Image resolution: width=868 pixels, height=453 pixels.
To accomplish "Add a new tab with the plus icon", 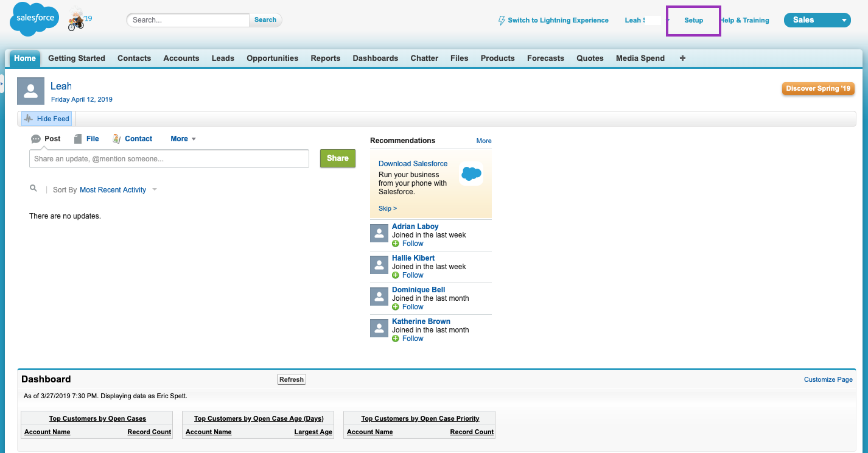I will coord(682,58).
